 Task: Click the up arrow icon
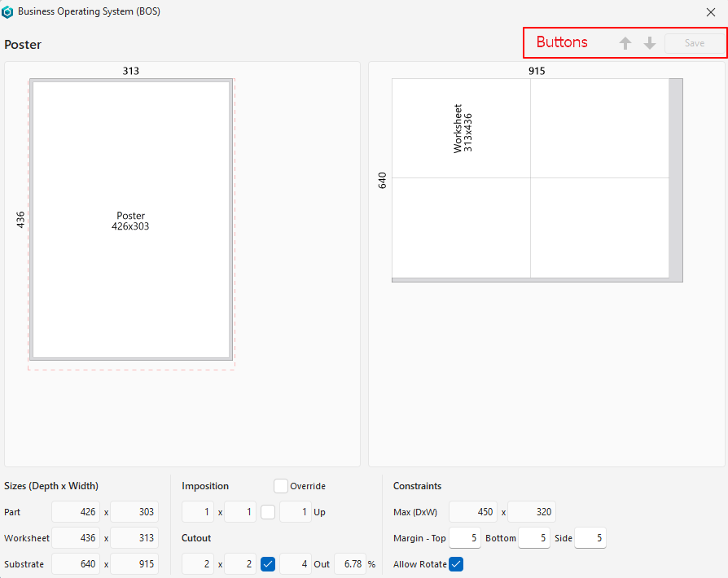click(625, 43)
